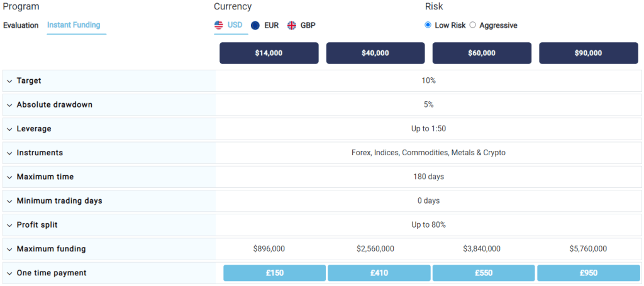Viewport: 644px width, 286px height.
Task: Expand the Target row chevron
Action: pos(10,81)
